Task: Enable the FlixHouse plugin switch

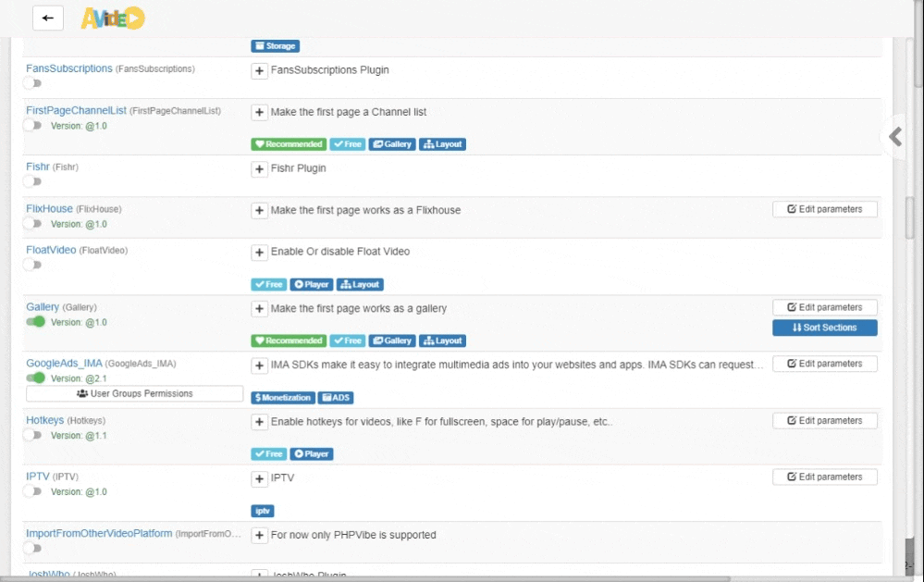Action: [x=33, y=224]
